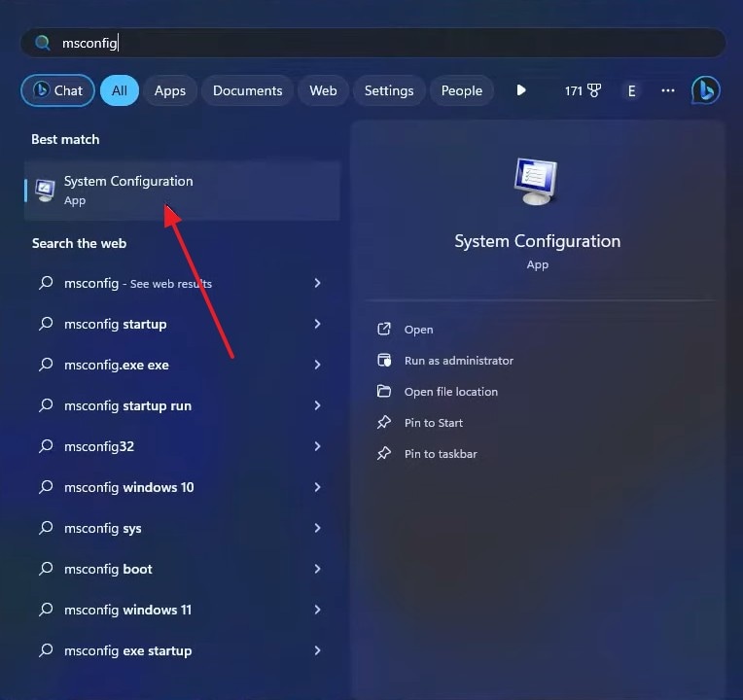The height and width of the screenshot is (700, 743).
Task: Click search icon beside msconfig startup
Action: (46, 324)
